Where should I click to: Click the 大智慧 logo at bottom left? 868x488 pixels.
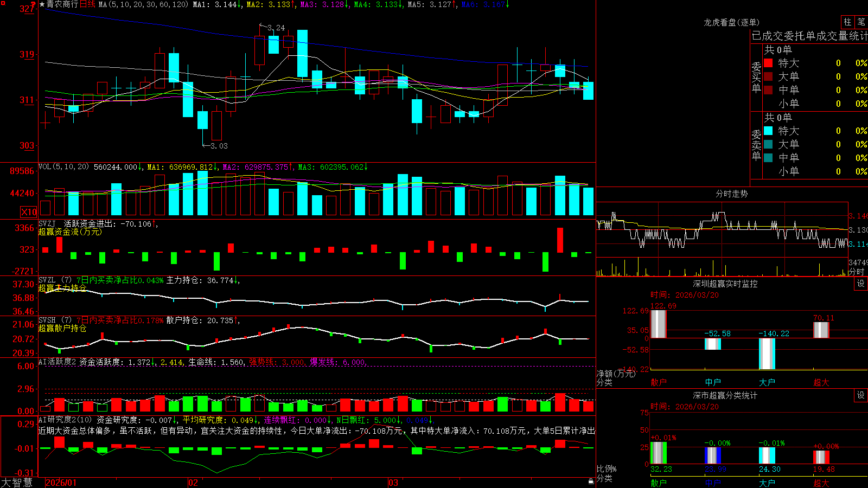[x=17, y=483]
